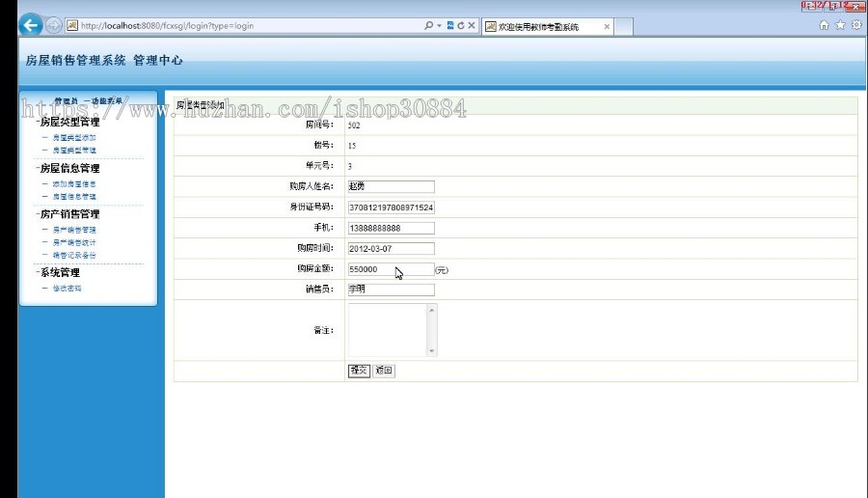Open 房产销售管理 sub-link

pos(74,230)
